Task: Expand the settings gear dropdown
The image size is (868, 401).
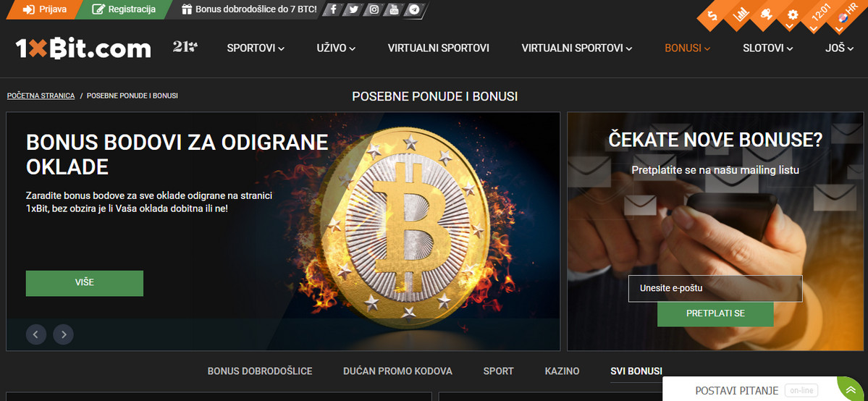Action: (793, 15)
